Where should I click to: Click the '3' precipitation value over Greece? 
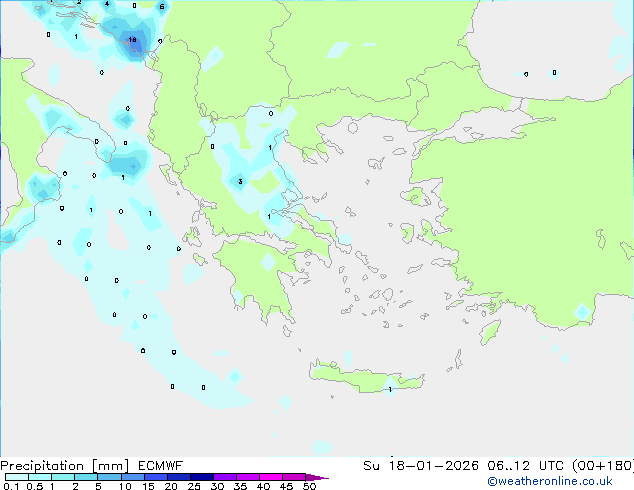(x=240, y=182)
